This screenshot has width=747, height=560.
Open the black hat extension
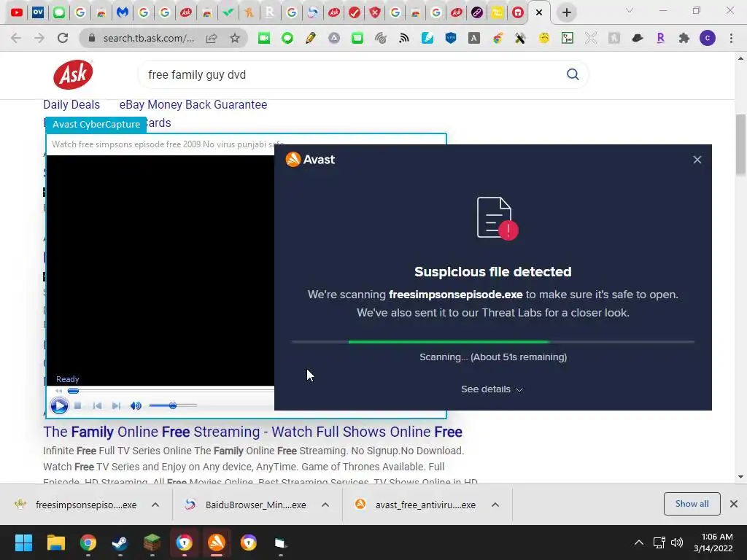[638, 38]
